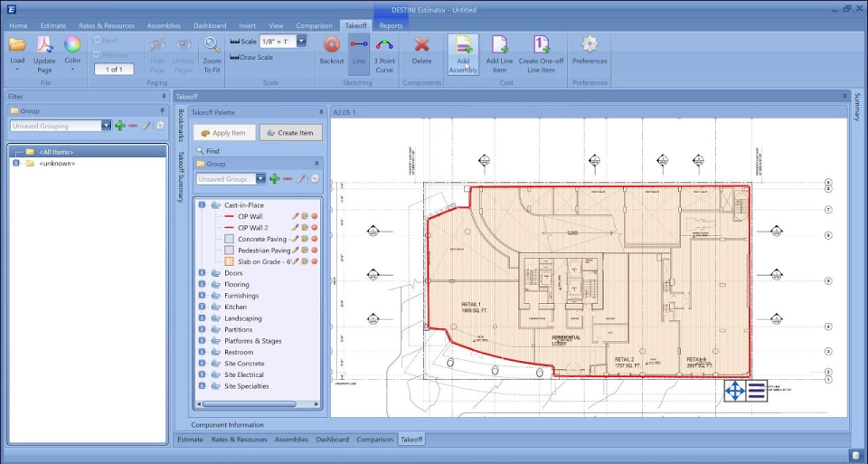Open the Color picker wheel
The image size is (868, 464).
pos(72,45)
